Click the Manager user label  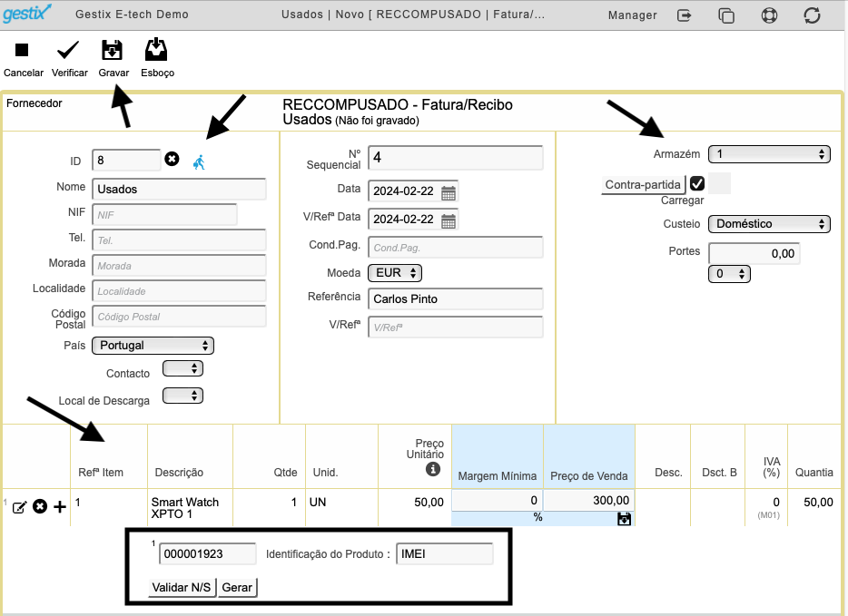tap(632, 15)
